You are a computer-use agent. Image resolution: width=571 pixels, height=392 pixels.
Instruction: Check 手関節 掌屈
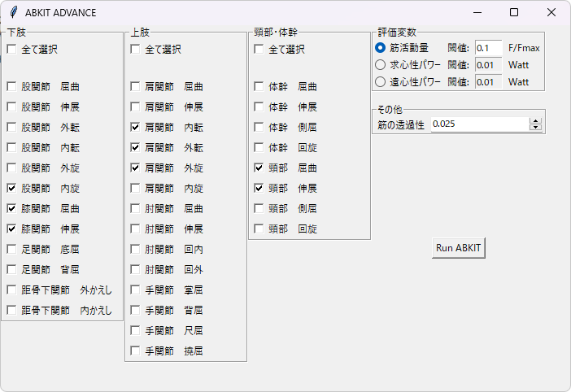135,290
